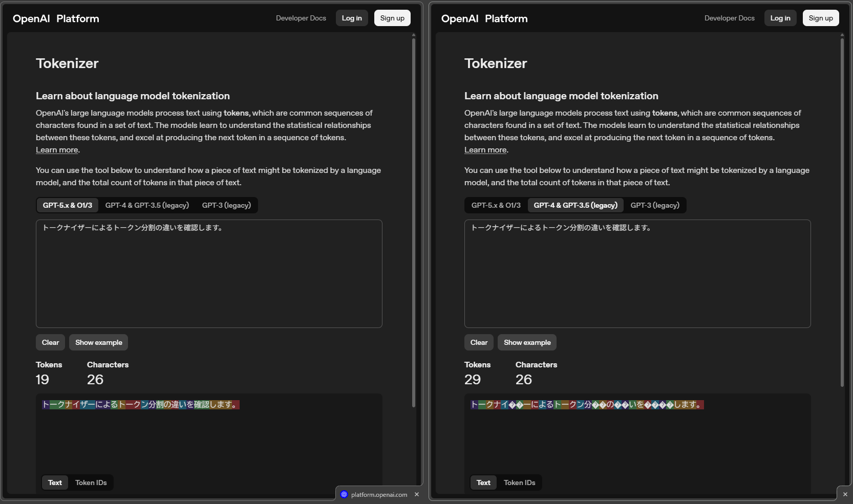Select GPT-5.x & O1/3 tab in left window
Screen dimensions: 853x504
tap(68, 205)
